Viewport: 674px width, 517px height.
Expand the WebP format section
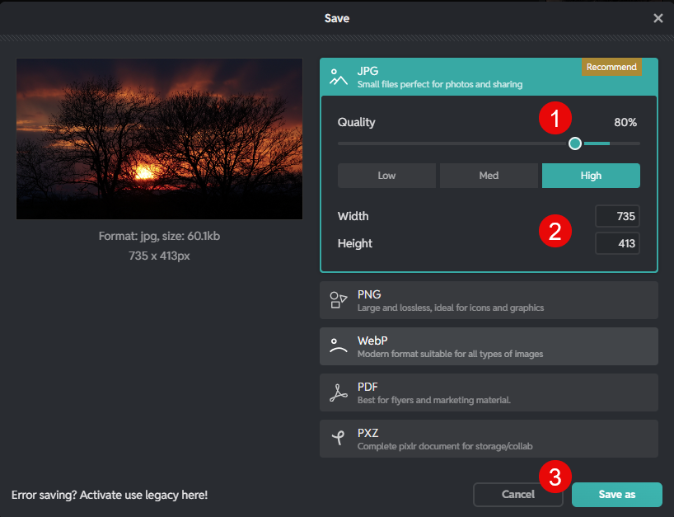click(x=489, y=346)
